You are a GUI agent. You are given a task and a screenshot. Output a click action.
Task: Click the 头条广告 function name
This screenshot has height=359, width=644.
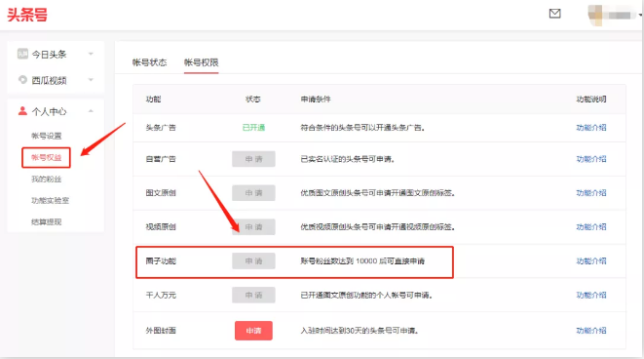(161, 128)
